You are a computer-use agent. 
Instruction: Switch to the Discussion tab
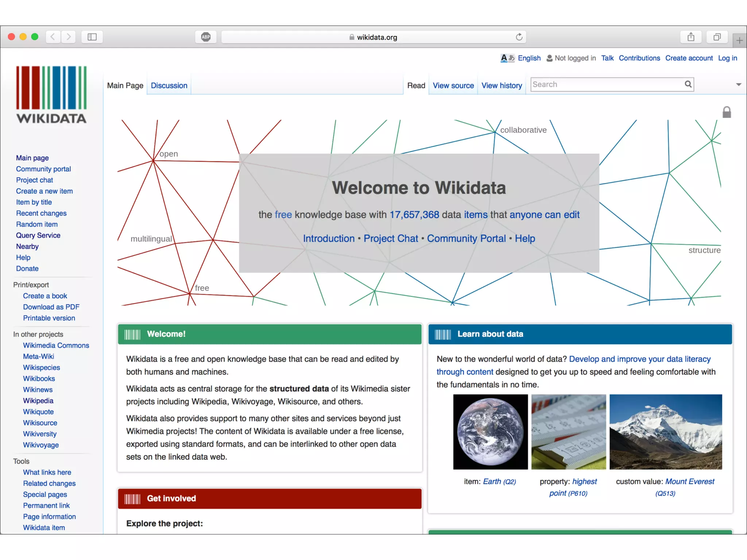[169, 85]
